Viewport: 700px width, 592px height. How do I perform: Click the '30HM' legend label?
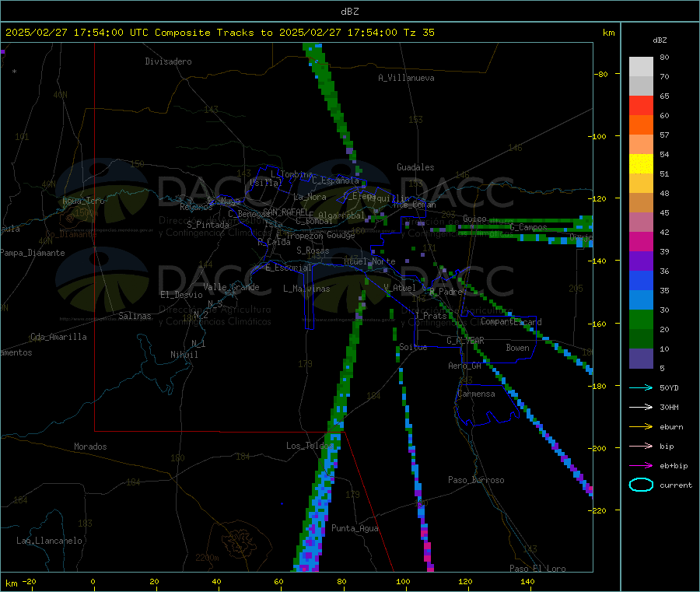669,407
